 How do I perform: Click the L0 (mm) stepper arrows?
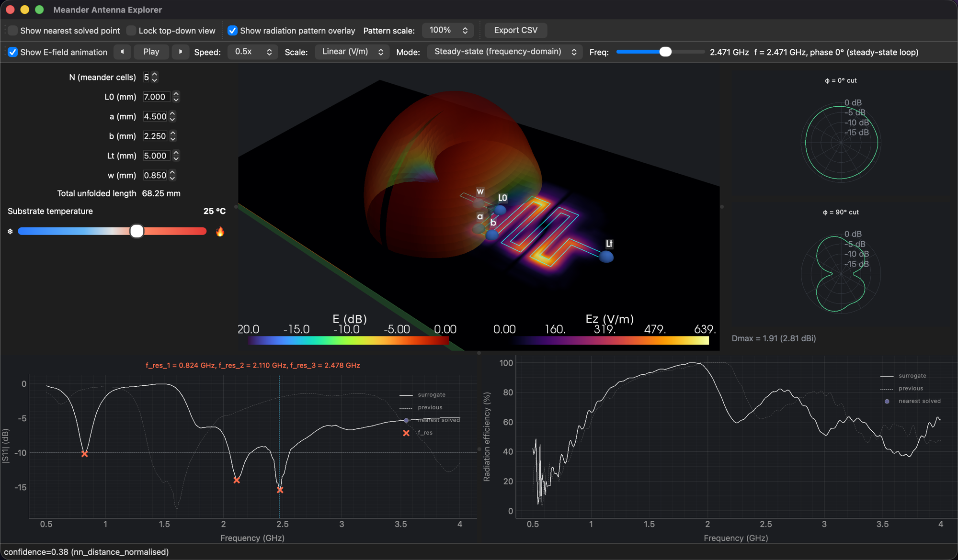pyautogui.click(x=176, y=97)
